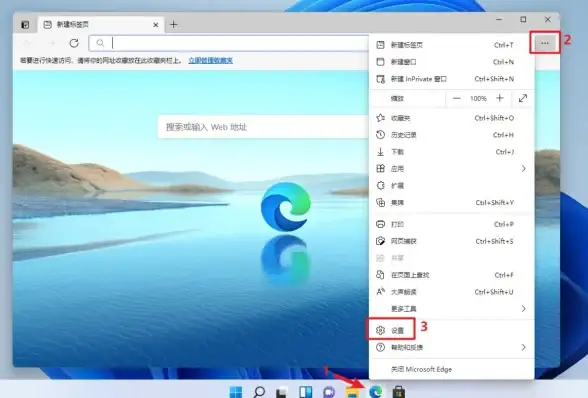Choose Close Microsoft Edge menu item

point(452,369)
